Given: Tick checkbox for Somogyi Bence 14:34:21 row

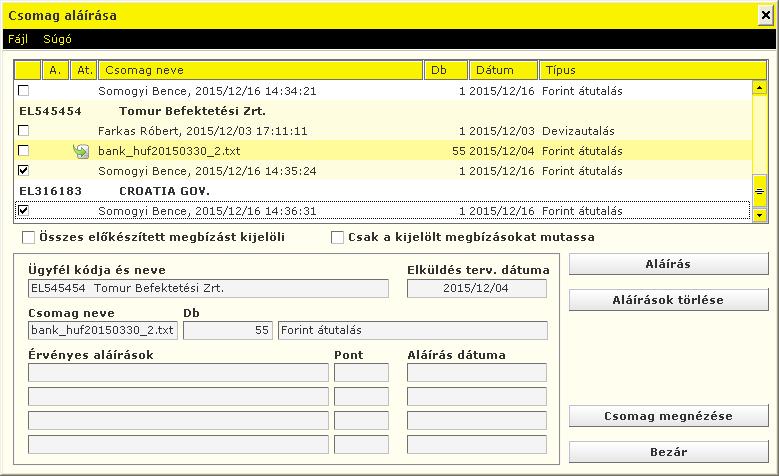Looking at the screenshot, I should (x=23, y=90).
